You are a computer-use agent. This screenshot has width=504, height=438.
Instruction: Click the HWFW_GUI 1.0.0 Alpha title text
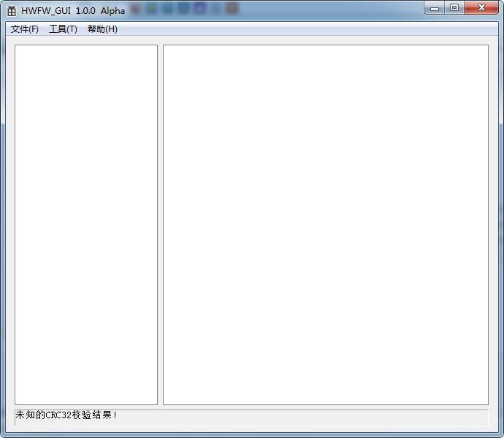(x=73, y=11)
